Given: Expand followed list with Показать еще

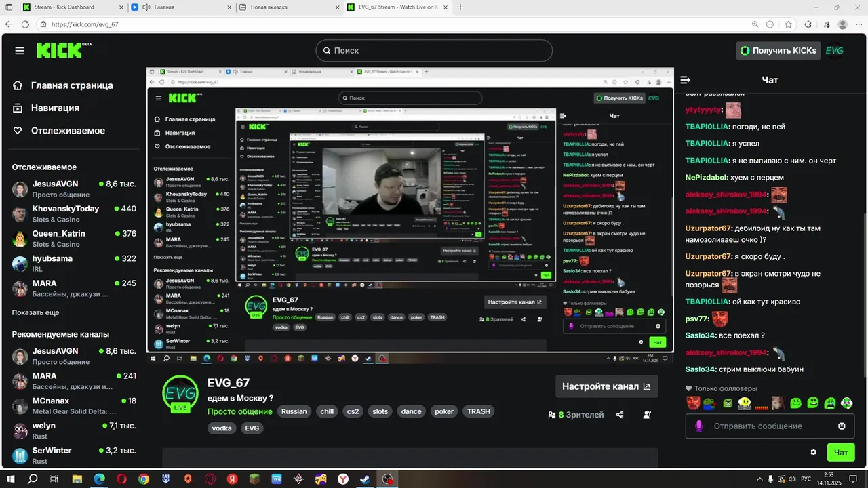Looking at the screenshot, I should (35, 313).
